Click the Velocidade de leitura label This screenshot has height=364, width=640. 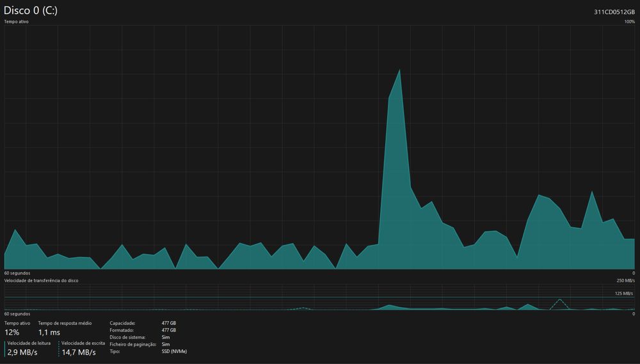click(29, 343)
